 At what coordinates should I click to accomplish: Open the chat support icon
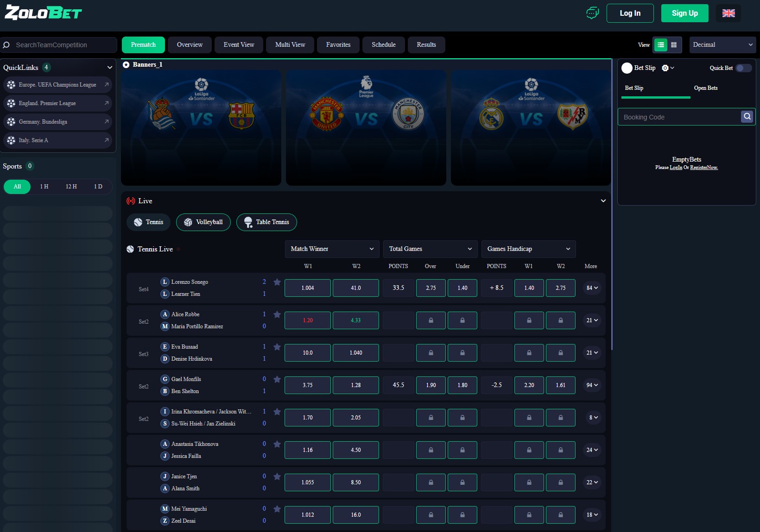592,13
